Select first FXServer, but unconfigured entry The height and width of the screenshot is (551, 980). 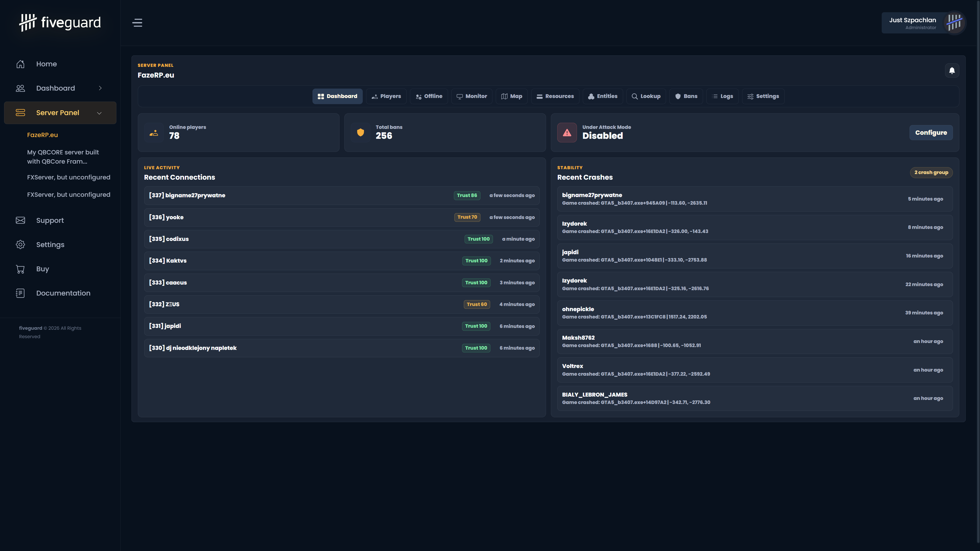(68, 177)
